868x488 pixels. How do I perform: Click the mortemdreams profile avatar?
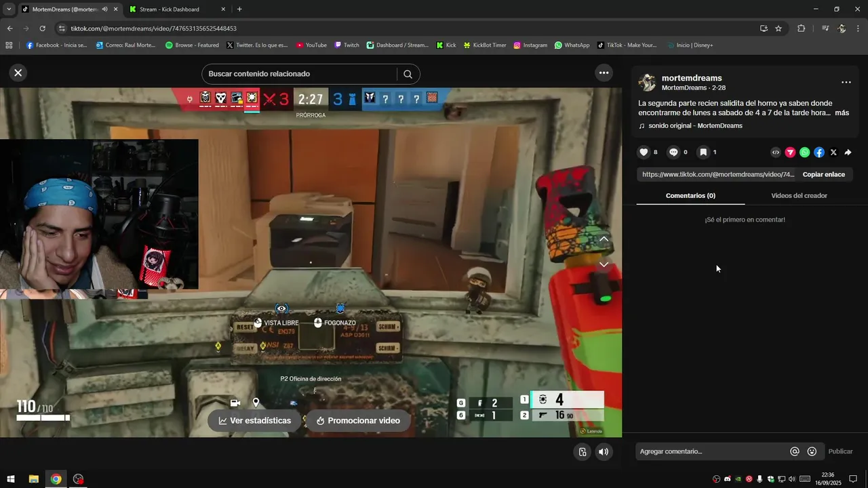647,82
